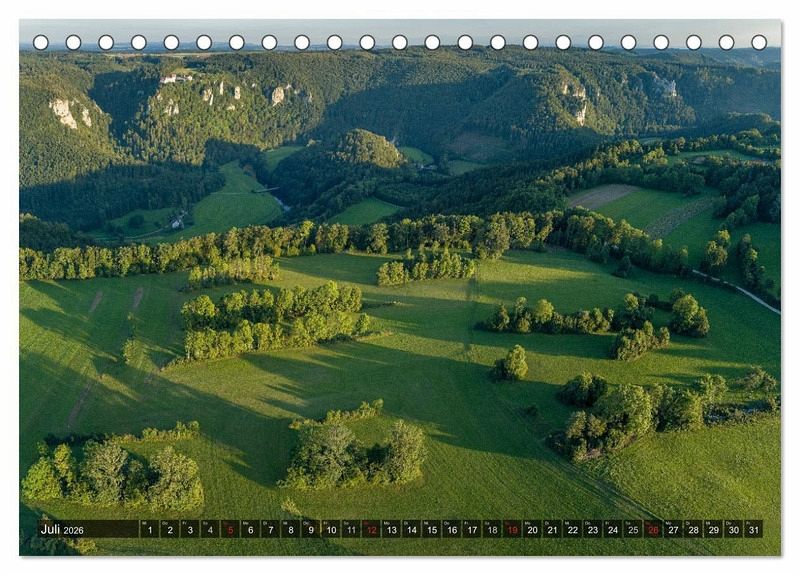Image resolution: width=800 pixels, height=575 pixels.
Task: Choose day 24 in the date row
Action: click(612, 529)
